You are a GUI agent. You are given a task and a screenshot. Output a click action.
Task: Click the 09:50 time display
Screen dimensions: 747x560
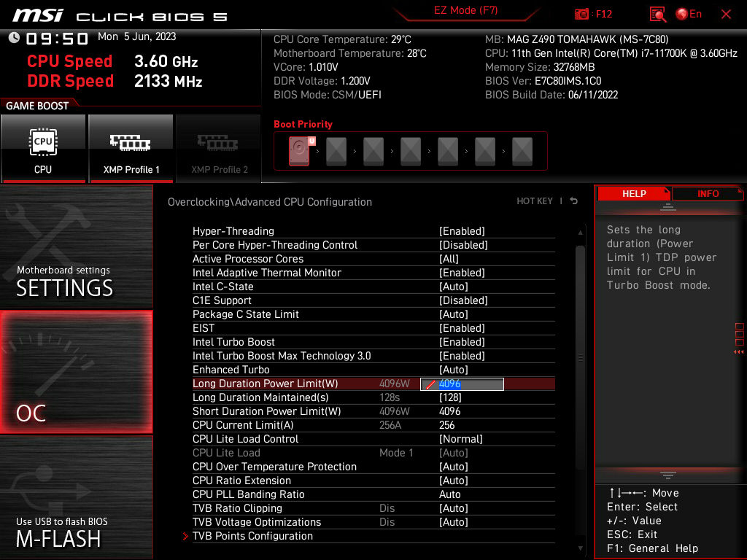tap(57, 38)
